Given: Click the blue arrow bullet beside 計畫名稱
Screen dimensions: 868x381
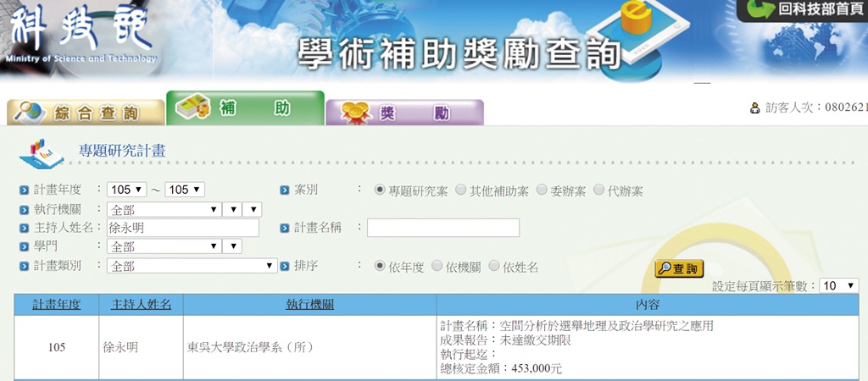Looking at the screenshot, I should [x=285, y=228].
